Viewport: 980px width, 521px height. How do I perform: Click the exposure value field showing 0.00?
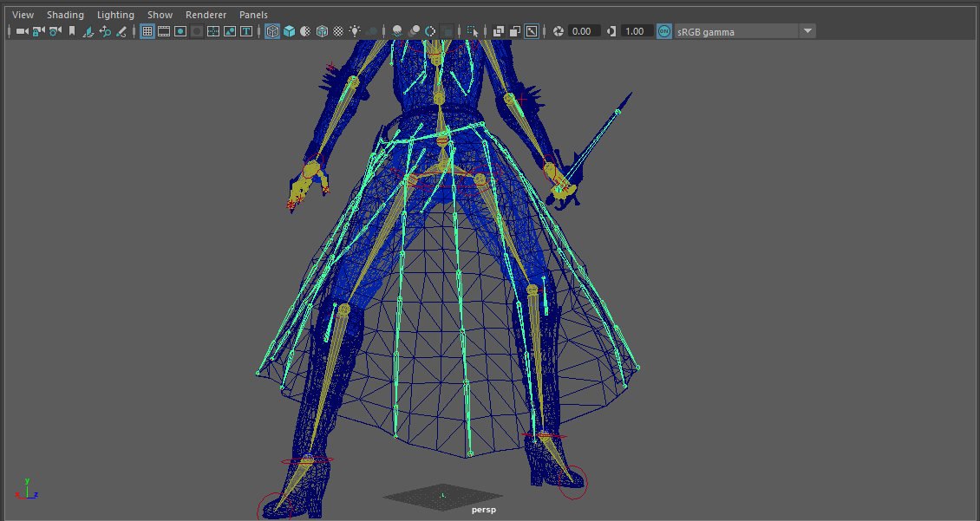[x=583, y=31]
